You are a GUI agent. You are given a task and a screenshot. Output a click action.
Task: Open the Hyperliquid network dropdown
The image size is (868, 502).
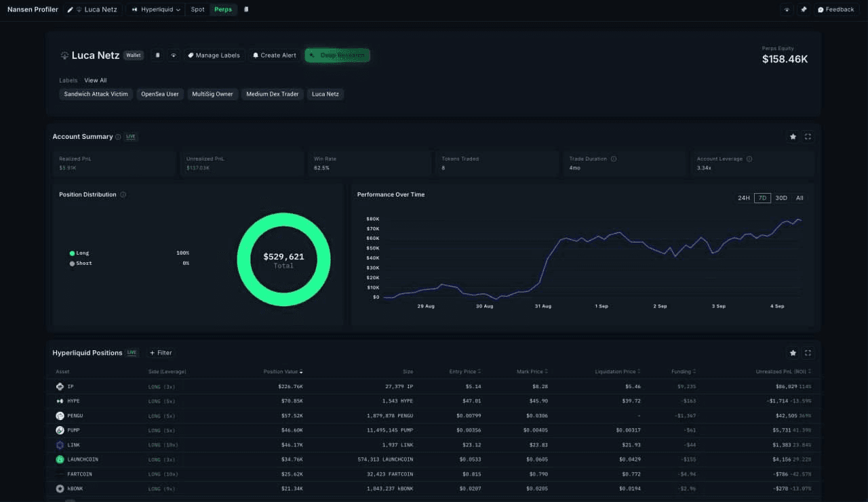click(x=157, y=9)
